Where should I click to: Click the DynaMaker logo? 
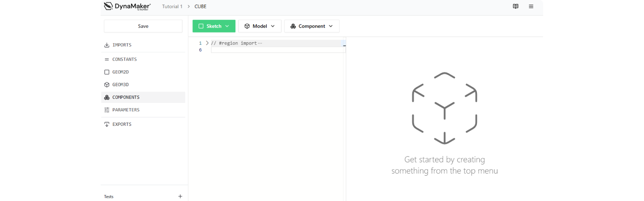[x=127, y=6]
